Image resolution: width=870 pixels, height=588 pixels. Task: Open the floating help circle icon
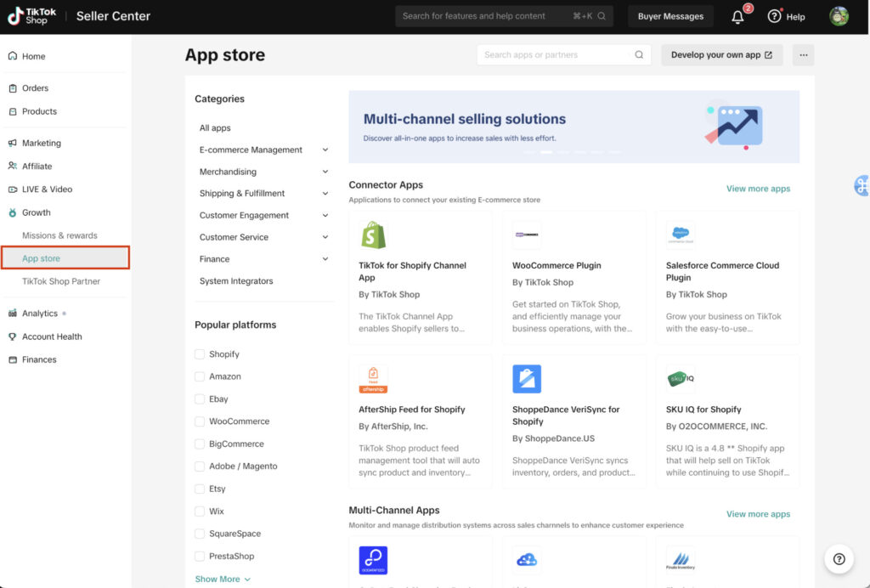[839, 558]
